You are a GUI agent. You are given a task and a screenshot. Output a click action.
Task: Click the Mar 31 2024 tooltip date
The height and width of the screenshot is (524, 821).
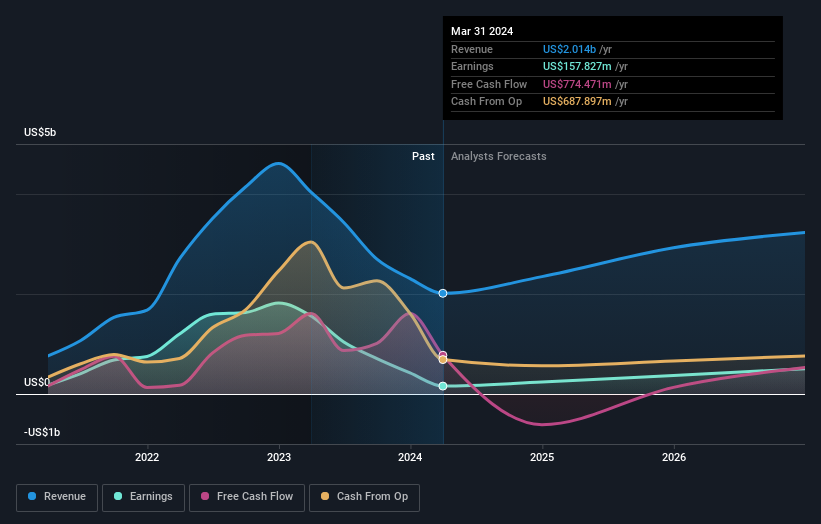(x=482, y=31)
